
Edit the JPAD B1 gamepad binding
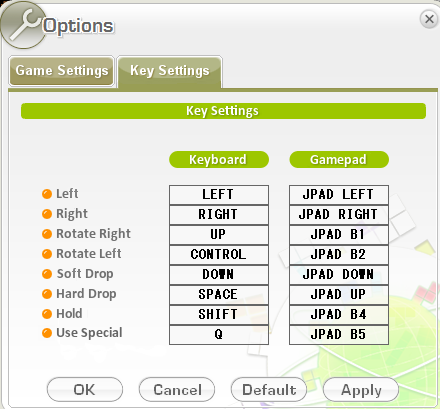click(x=339, y=235)
